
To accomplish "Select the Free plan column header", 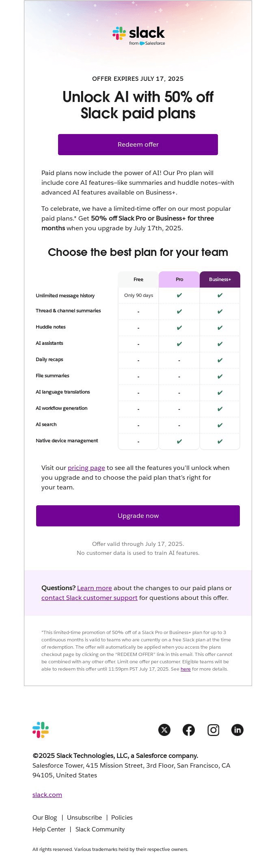I will [138, 279].
